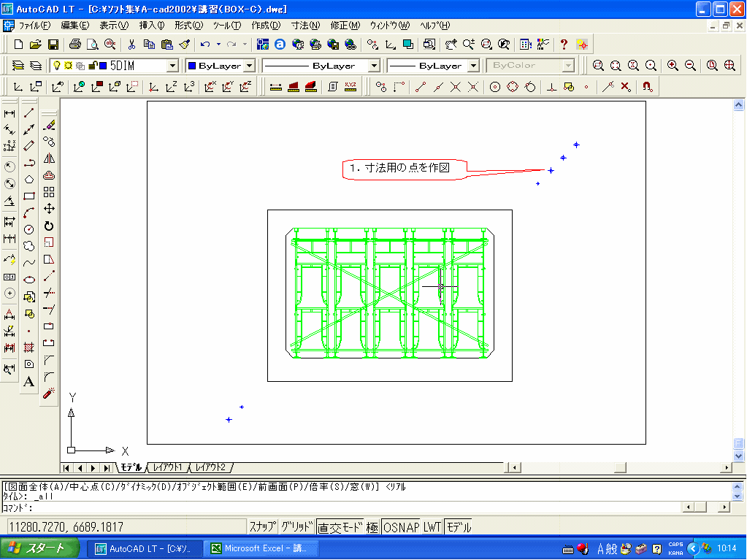Click the Print icon in the standard toolbar
Image resolution: width=747 pixels, height=560 pixels.
tap(74, 45)
